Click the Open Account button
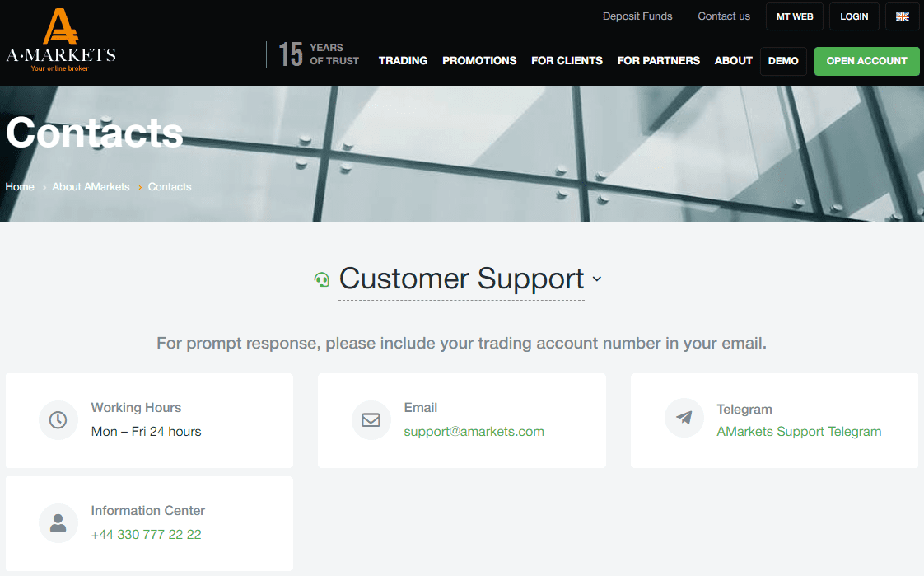 pos(866,61)
